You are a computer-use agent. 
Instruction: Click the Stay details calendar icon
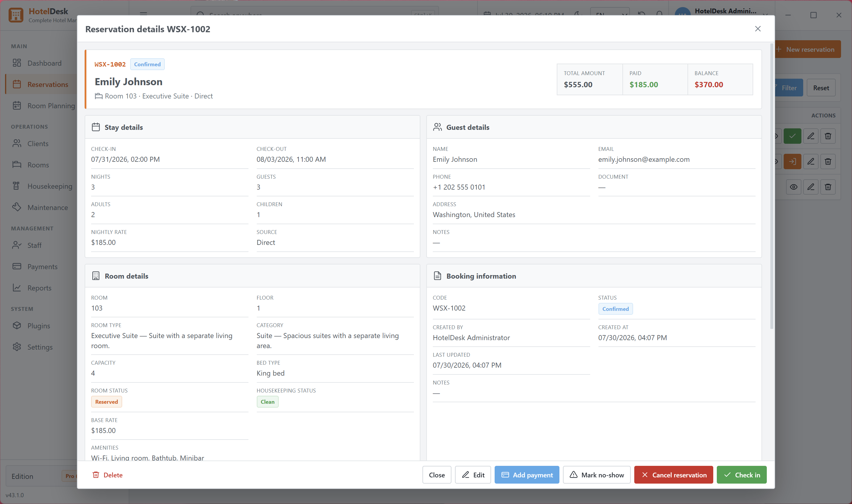96,127
